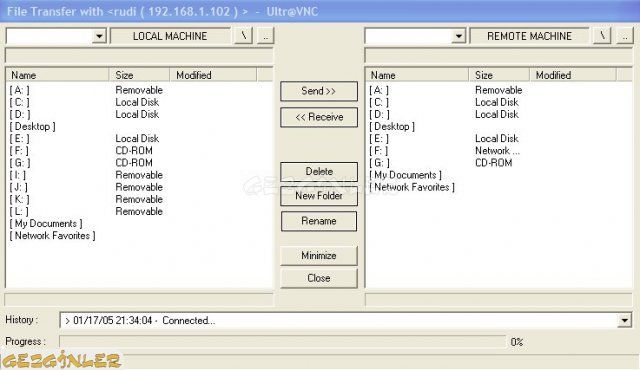Select local drive [ D: ]

coord(20,115)
